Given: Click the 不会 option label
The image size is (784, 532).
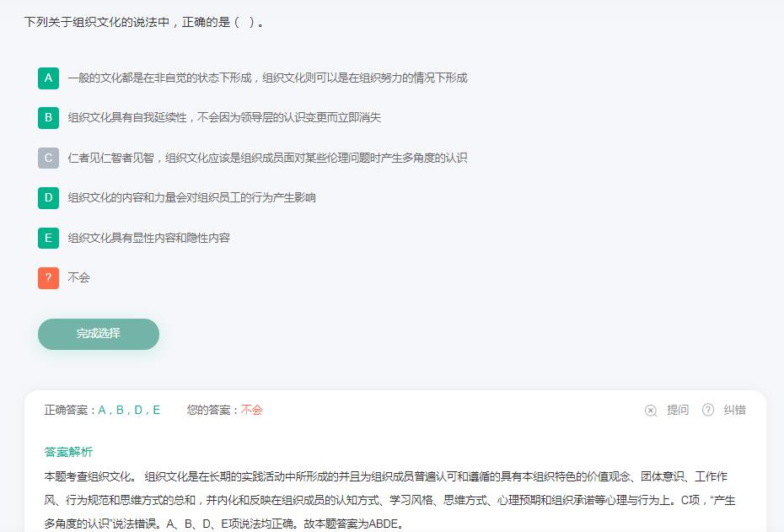Looking at the screenshot, I should (79, 277).
